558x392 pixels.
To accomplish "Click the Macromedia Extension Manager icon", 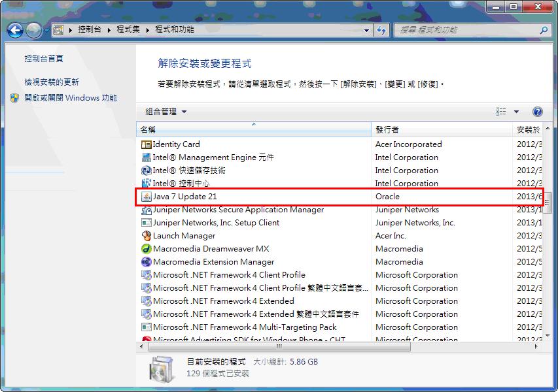I will (147, 262).
